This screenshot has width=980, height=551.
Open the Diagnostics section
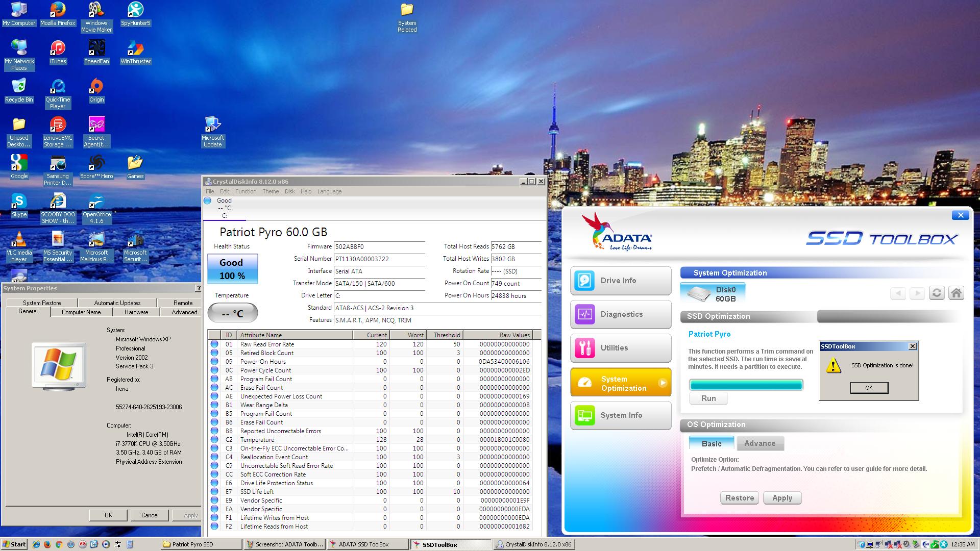click(x=620, y=314)
